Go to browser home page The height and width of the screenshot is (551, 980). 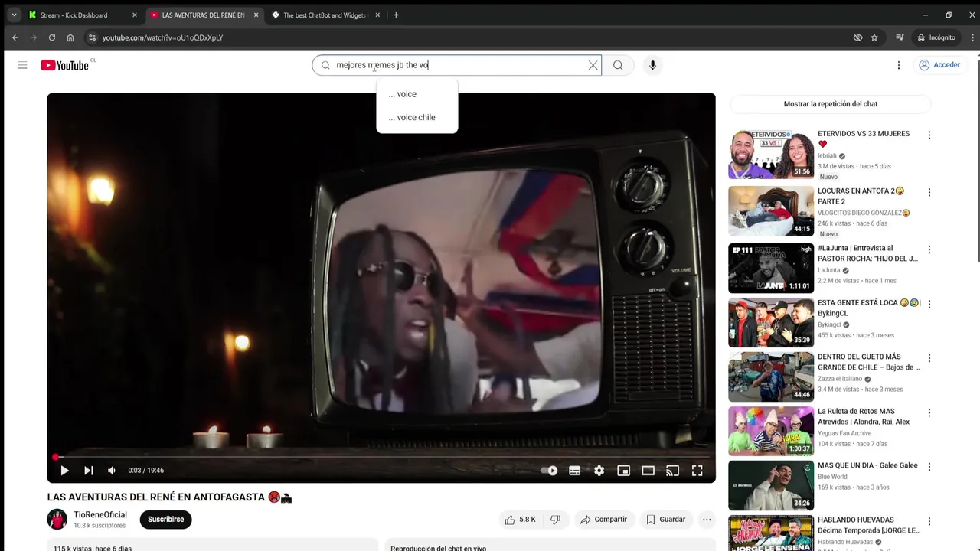(x=70, y=37)
